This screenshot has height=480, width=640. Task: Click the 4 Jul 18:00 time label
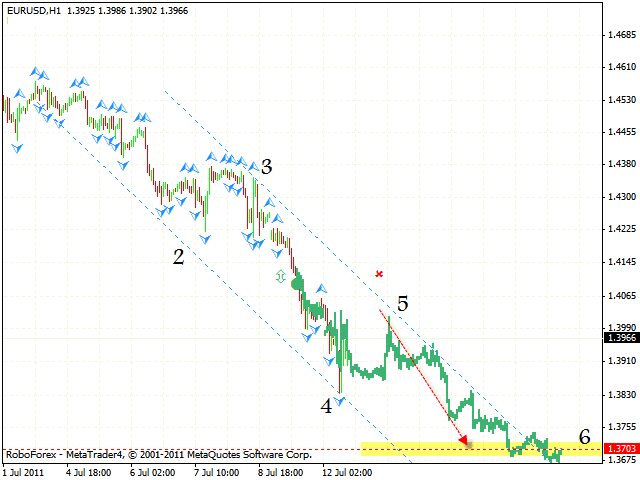[x=89, y=473]
